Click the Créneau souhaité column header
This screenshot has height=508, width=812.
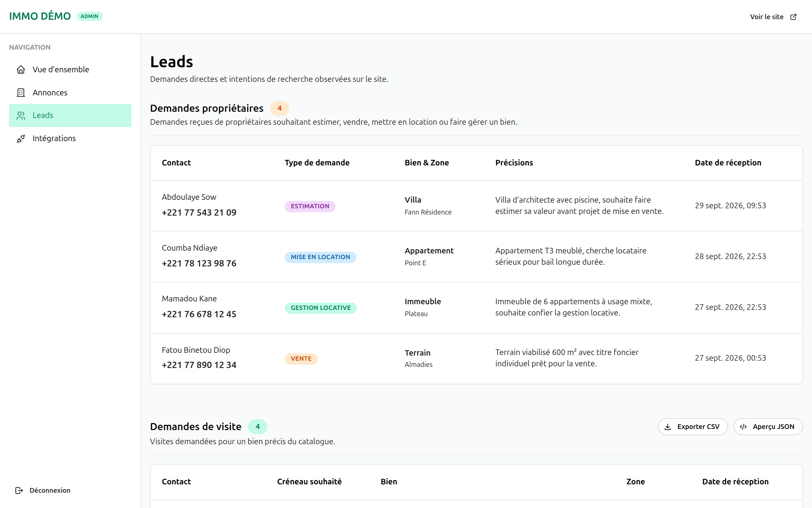tap(309, 482)
